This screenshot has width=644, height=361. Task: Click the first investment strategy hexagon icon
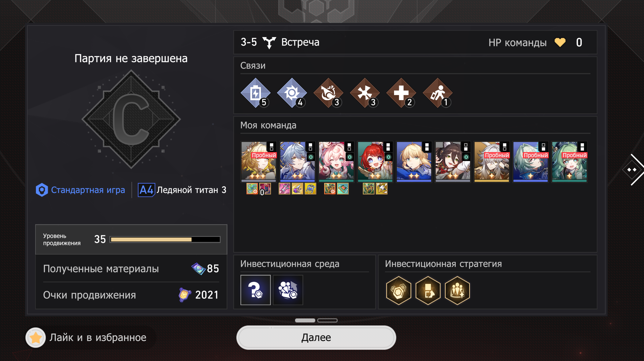(398, 290)
